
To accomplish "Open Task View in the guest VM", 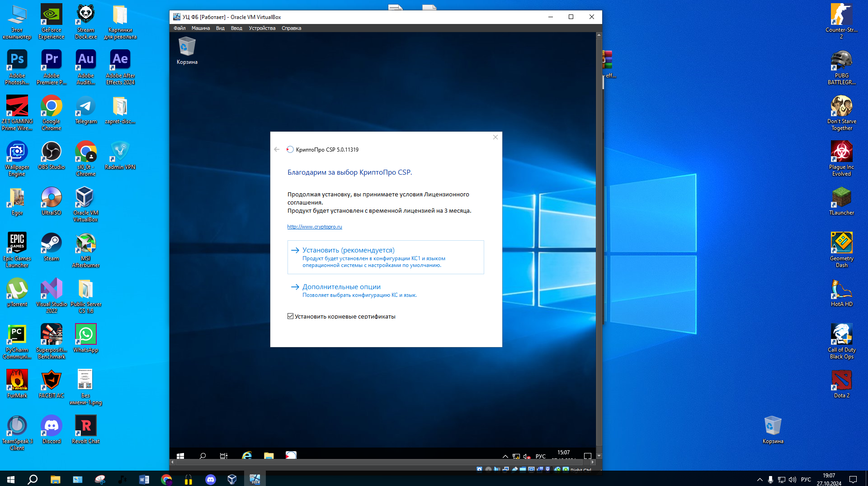I will click(x=224, y=455).
